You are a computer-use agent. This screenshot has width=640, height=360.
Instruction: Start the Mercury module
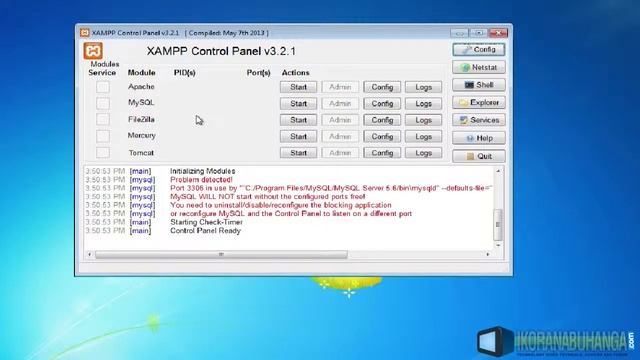coord(298,136)
